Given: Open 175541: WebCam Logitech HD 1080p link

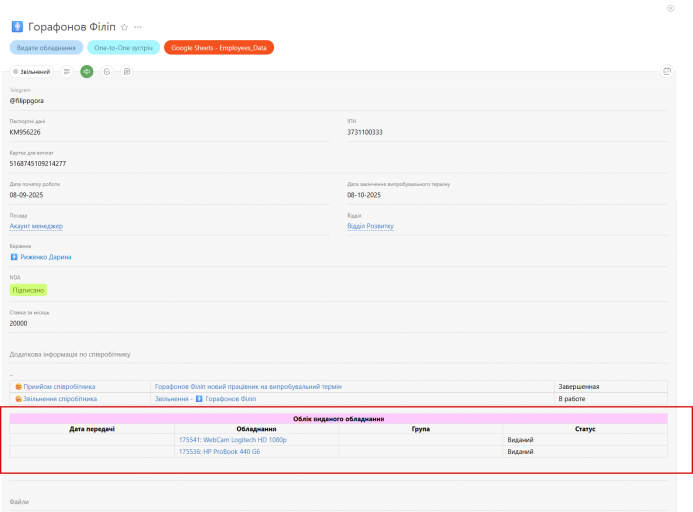Looking at the screenshot, I should [233, 439].
